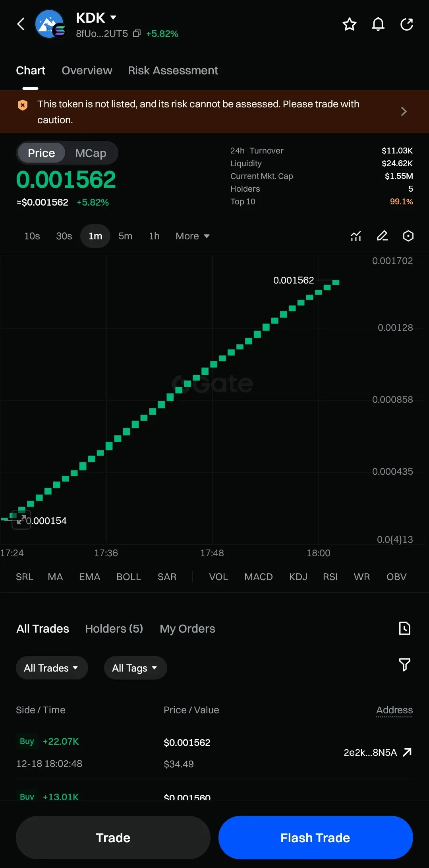Select the 10s timeframe
The image size is (429, 868).
[x=32, y=236]
